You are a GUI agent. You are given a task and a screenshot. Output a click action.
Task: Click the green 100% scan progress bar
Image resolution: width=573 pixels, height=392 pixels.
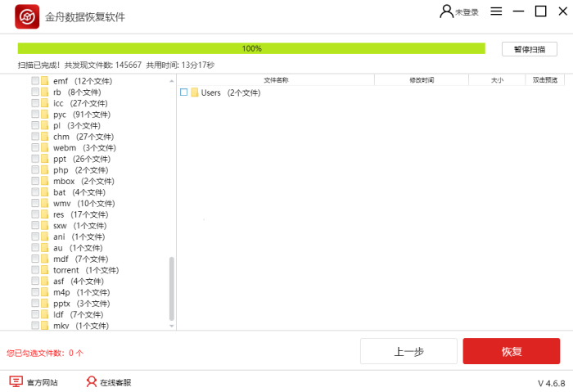tap(251, 48)
